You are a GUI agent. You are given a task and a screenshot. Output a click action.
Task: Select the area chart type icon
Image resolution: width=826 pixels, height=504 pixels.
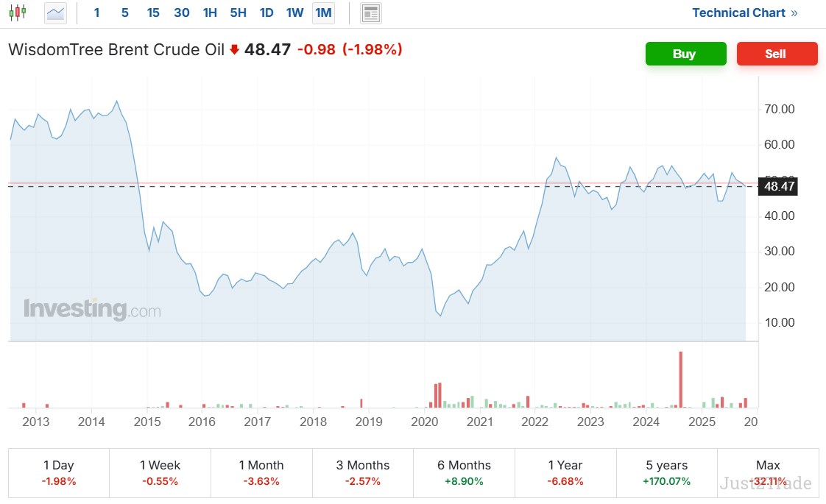(55, 13)
